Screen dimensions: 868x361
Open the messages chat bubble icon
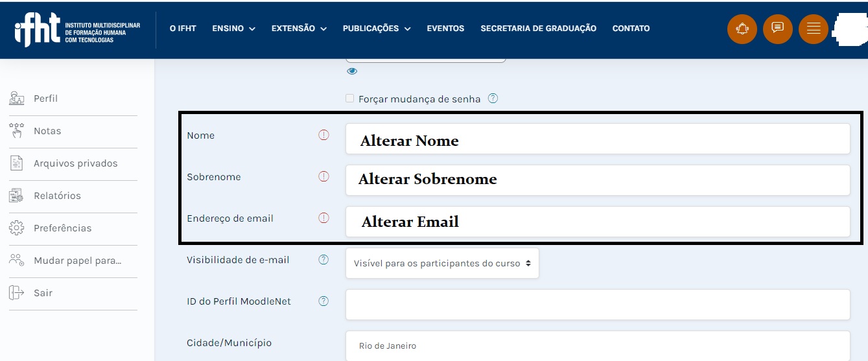(778, 29)
